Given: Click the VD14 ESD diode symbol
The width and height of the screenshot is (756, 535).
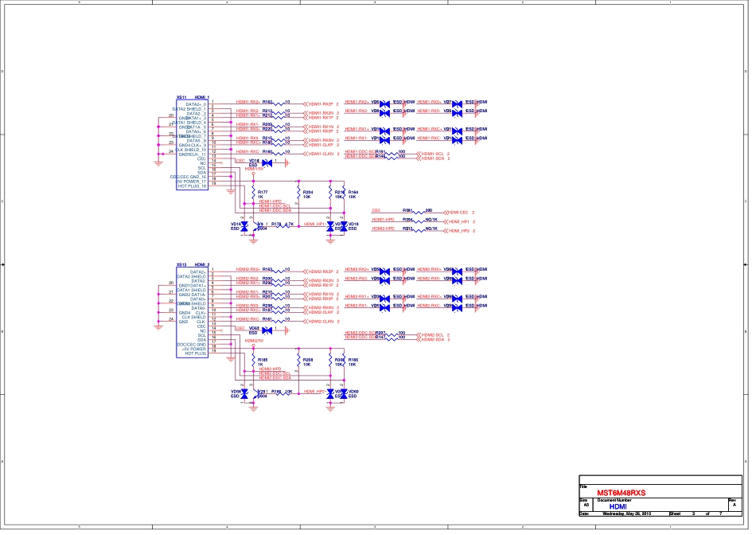Looking at the screenshot, I should [x=267, y=162].
